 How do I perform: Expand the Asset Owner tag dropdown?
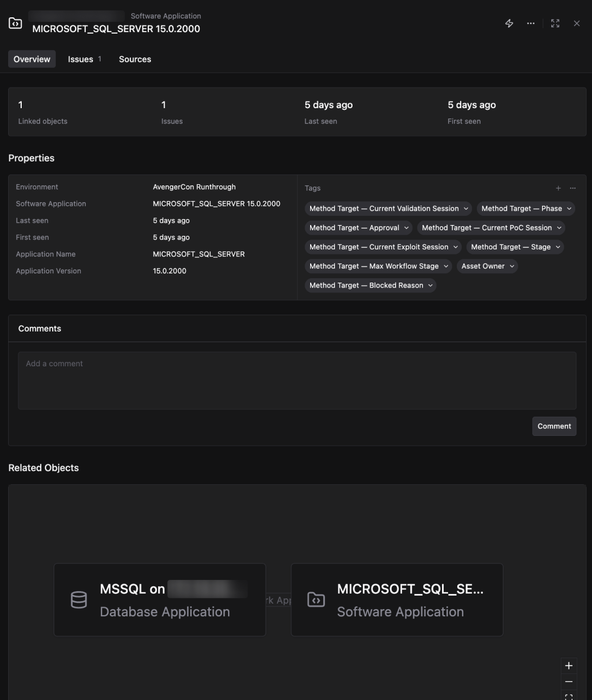(x=487, y=266)
